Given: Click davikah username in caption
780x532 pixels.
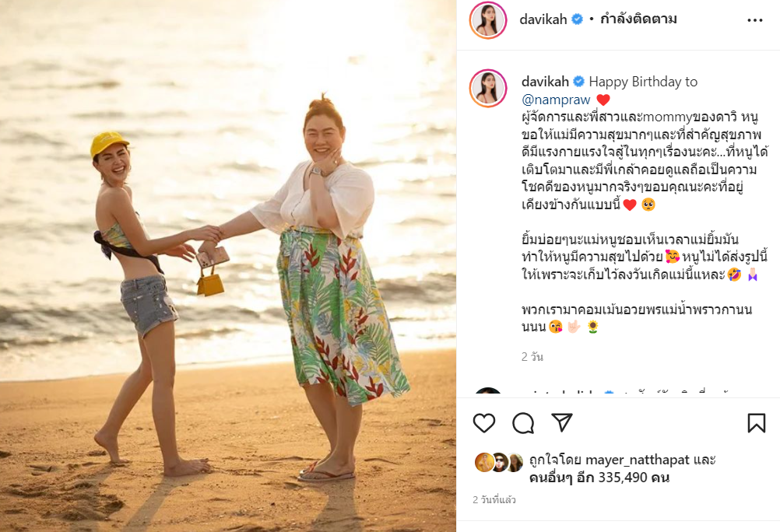Looking at the screenshot, I should (545, 82).
